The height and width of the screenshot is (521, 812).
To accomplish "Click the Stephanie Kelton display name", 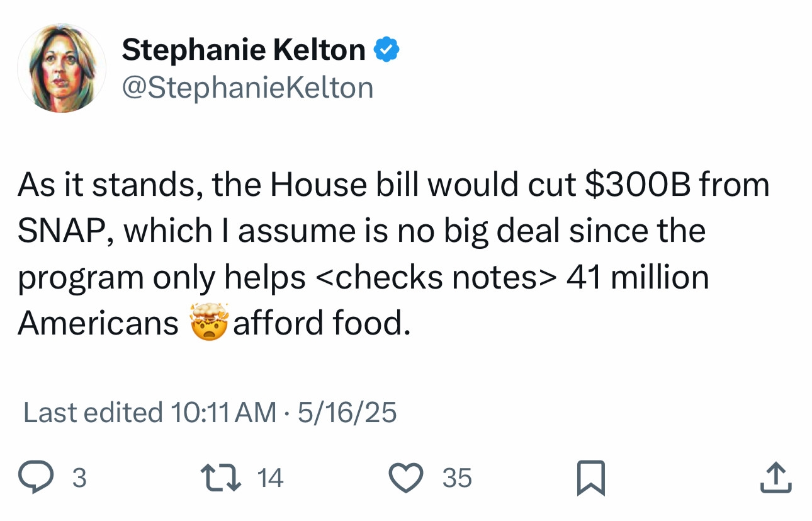I will coord(244,50).
